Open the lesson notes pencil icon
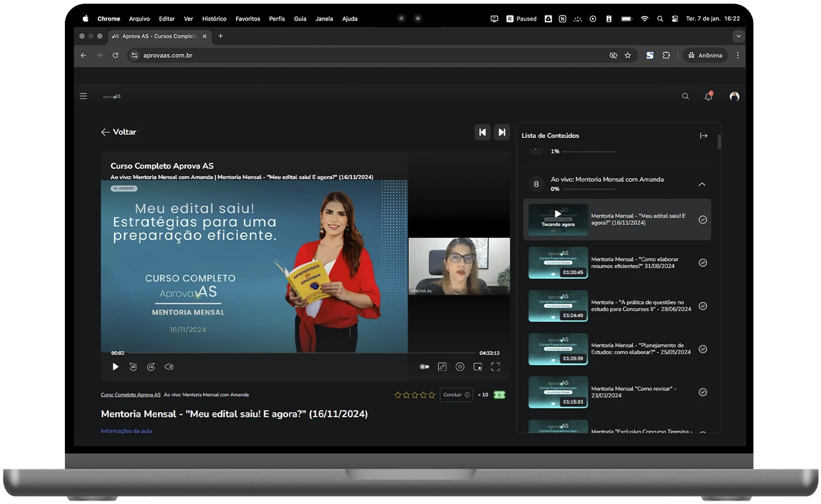This screenshot has height=504, width=821. tap(442, 367)
